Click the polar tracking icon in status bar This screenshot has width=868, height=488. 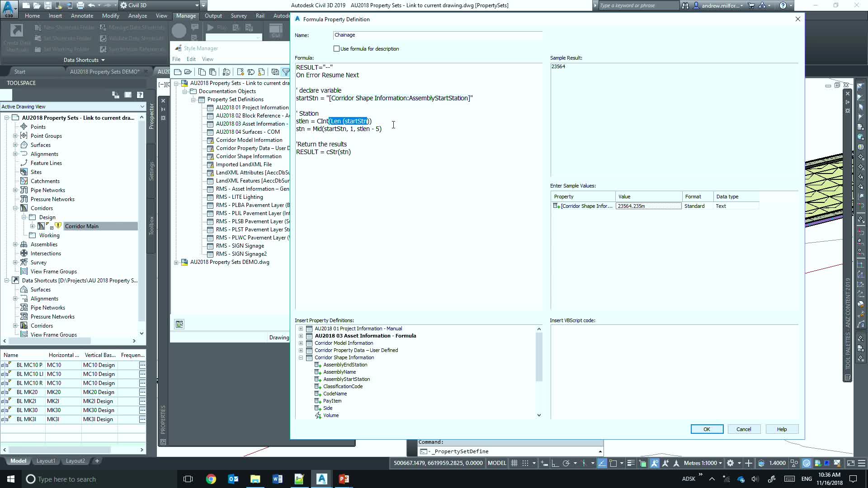point(566,463)
